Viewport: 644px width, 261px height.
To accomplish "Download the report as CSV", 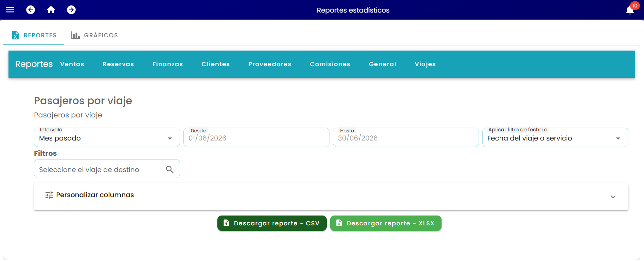I will point(272,223).
